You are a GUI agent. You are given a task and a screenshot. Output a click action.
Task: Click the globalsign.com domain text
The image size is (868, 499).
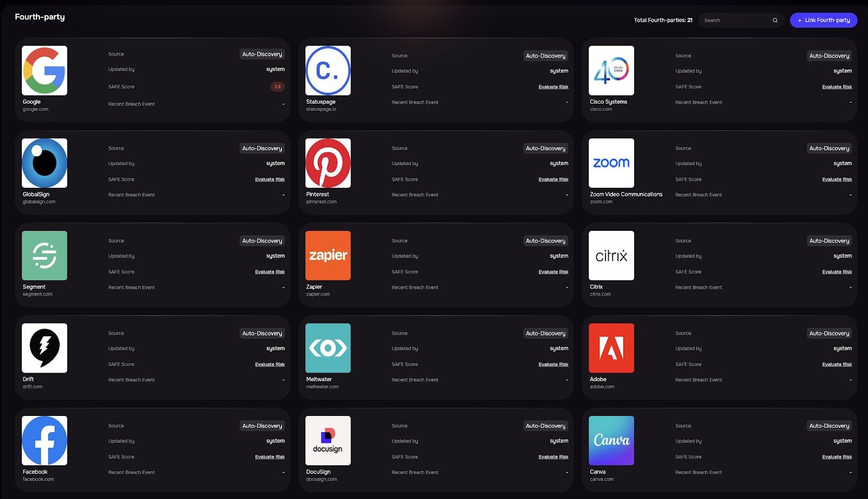[x=39, y=202]
